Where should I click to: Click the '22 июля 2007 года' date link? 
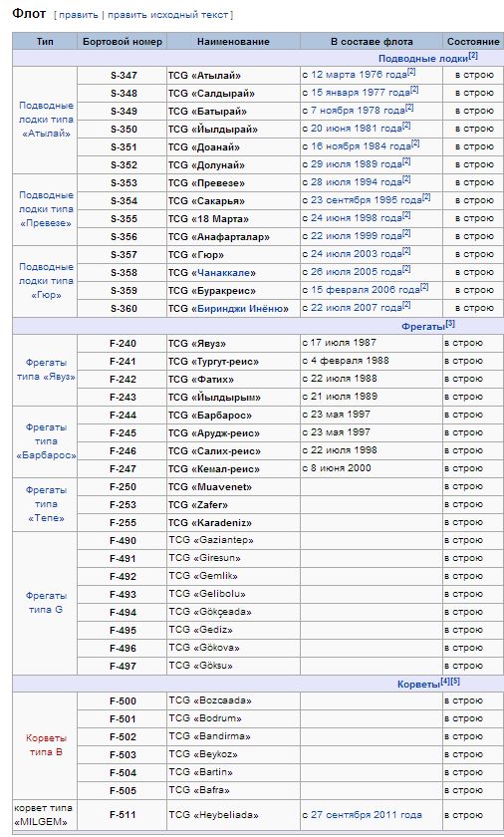click(x=357, y=308)
